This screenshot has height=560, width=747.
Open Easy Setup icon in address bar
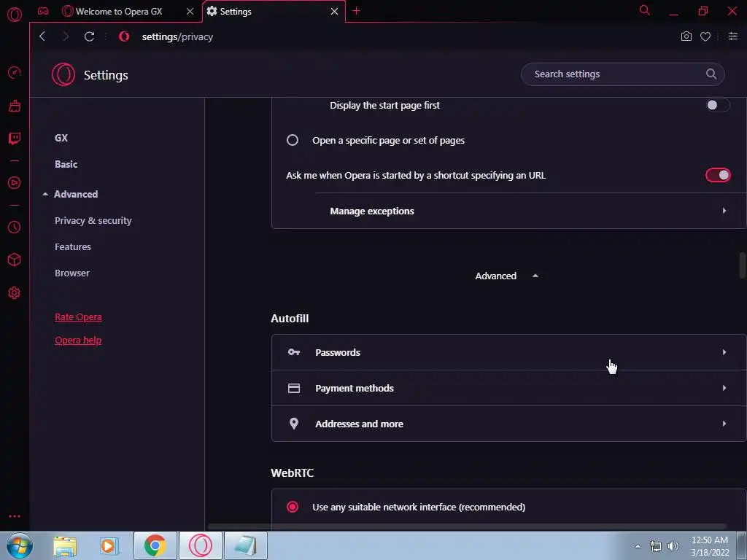point(733,36)
